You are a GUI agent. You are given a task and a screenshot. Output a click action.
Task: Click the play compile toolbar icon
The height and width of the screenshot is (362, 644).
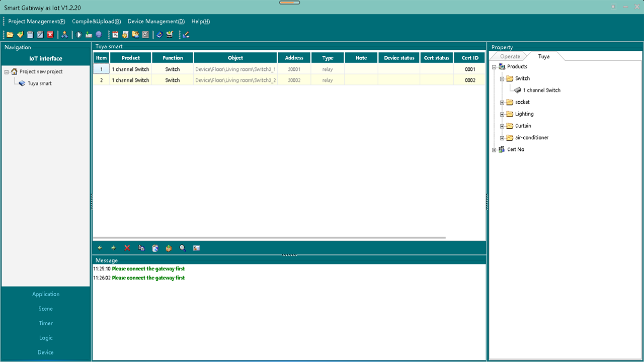79,35
